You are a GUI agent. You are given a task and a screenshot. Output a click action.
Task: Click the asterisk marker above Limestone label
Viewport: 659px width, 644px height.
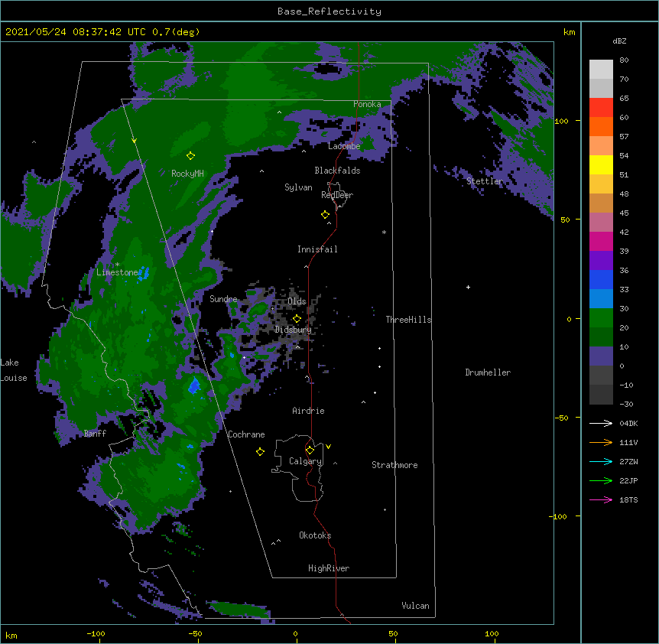(x=117, y=265)
